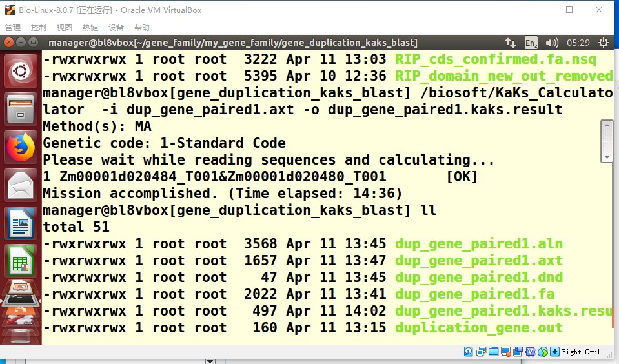Click the VirtualBox hard disk activity icon
This screenshot has width=619, height=364.
[x=469, y=352]
